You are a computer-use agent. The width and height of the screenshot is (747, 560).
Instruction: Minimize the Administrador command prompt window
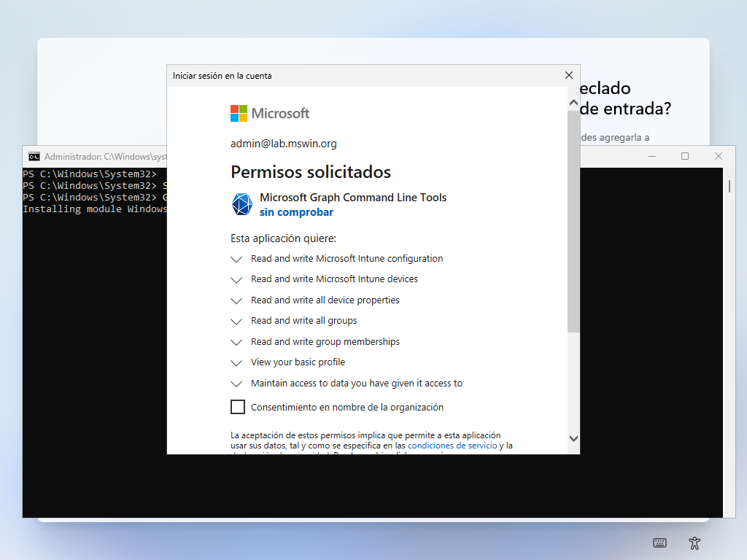[652, 156]
